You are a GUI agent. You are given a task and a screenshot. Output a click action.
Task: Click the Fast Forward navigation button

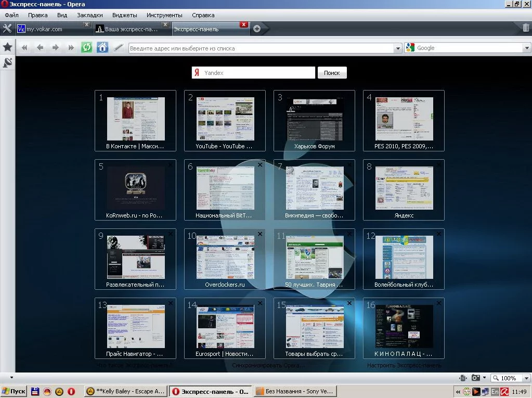tap(71, 47)
